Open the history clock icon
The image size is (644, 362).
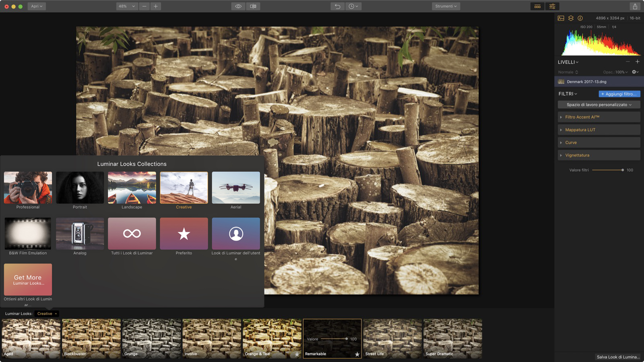point(353,6)
